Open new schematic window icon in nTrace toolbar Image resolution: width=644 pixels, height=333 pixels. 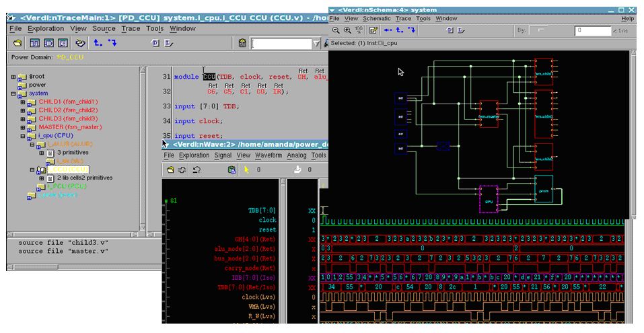(49, 42)
